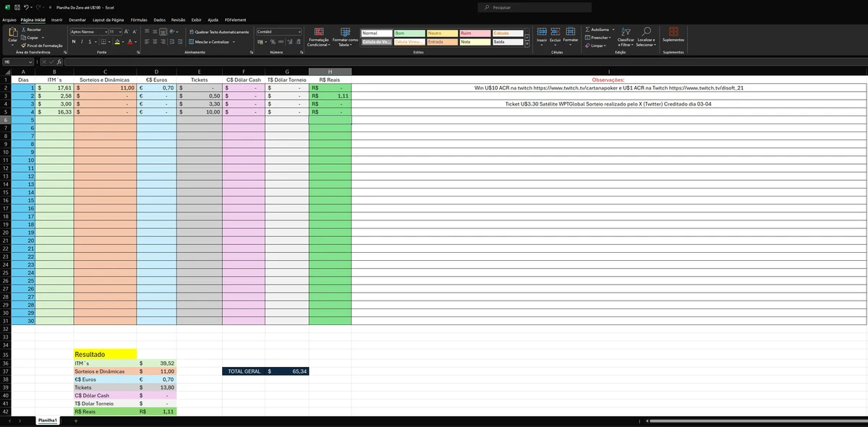Click Mesclar e Centralizar button

click(215, 42)
